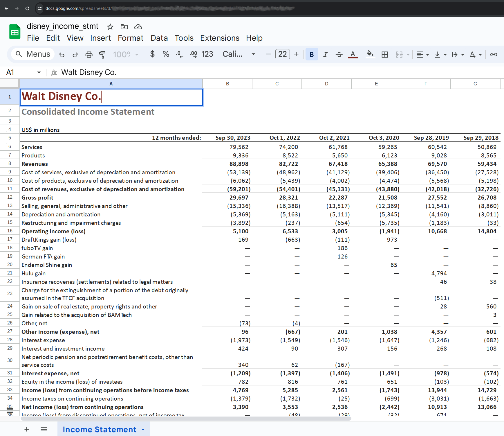Open the Format menu
The image size is (504, 436).
click(x=131, y=38)
